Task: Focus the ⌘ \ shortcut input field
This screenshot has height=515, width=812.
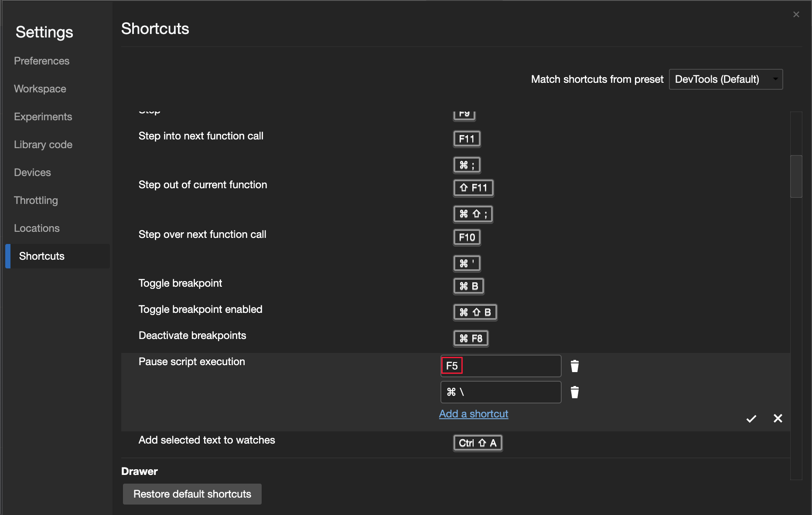Action: click(501, 392)
